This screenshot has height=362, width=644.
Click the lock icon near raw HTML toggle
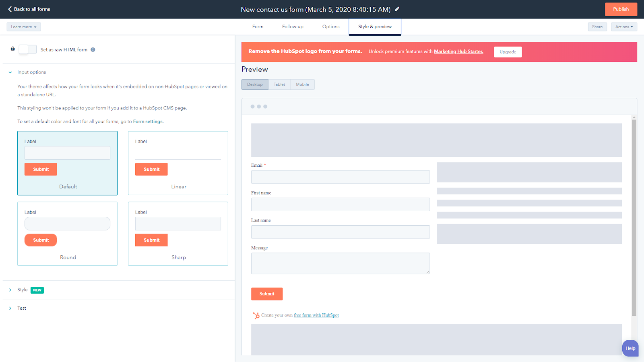pos(13,49)
